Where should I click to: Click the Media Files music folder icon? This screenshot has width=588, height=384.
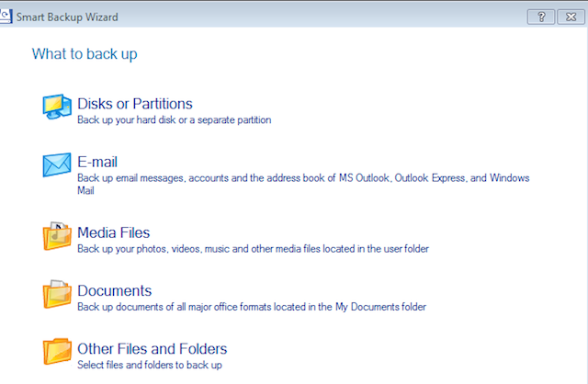click(x=57, y=236)
